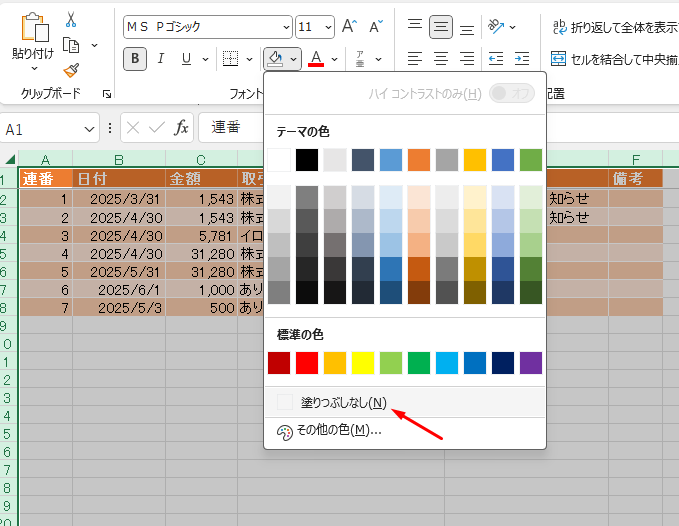Open the Clipboard dialog launcher
Viewport: 679px width, 526px height.
[x=107, y=94]
